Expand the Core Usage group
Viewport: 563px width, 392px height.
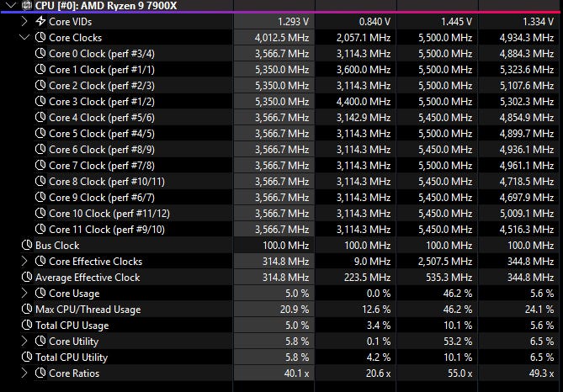(24, 294)
